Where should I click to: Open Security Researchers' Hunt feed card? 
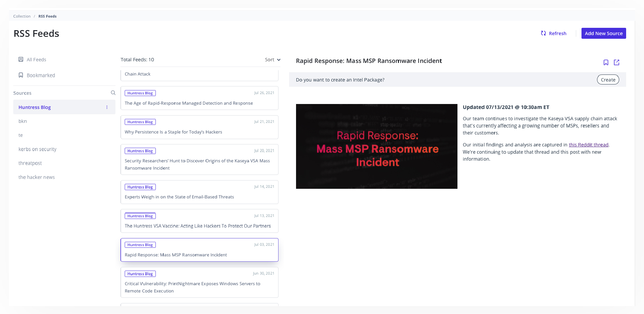199,159
